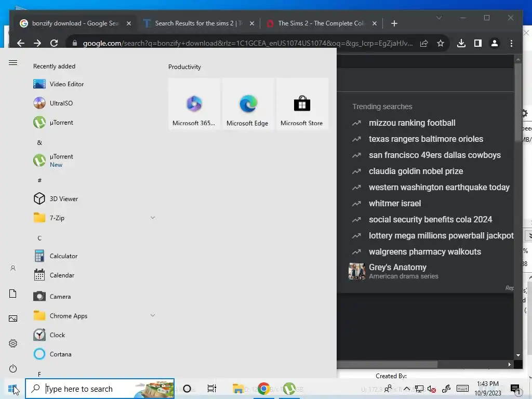
Task: Open the notification center icon
Action: pos(515,389)
